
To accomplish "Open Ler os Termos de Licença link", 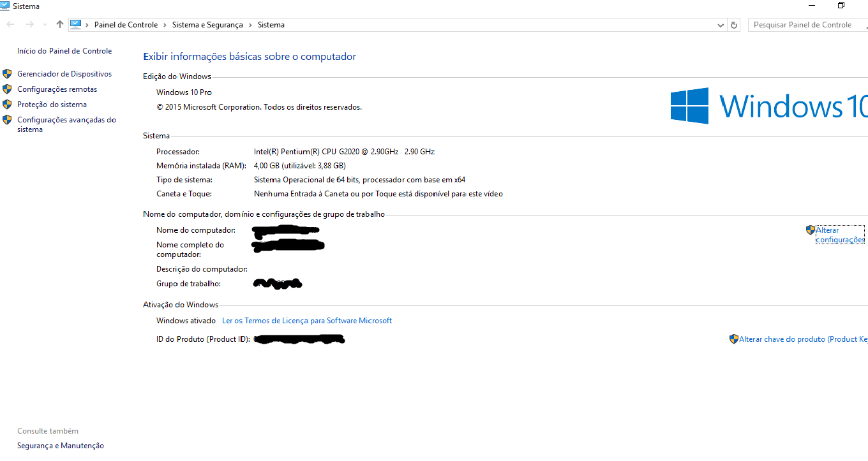I will [307, 321].
